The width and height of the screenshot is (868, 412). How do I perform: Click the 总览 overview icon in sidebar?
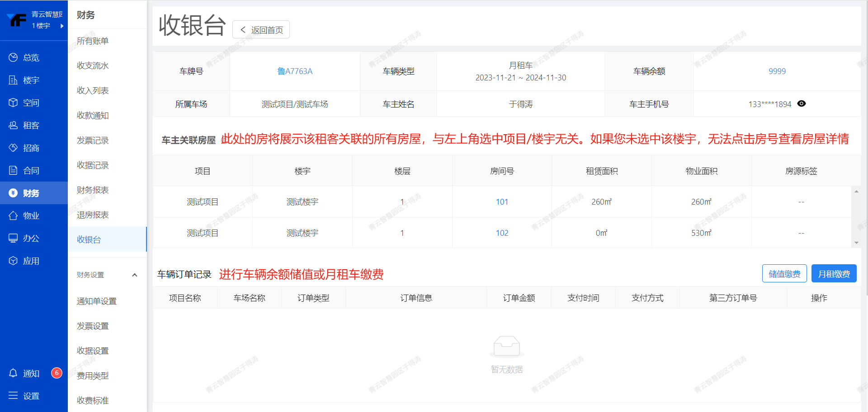13,57
